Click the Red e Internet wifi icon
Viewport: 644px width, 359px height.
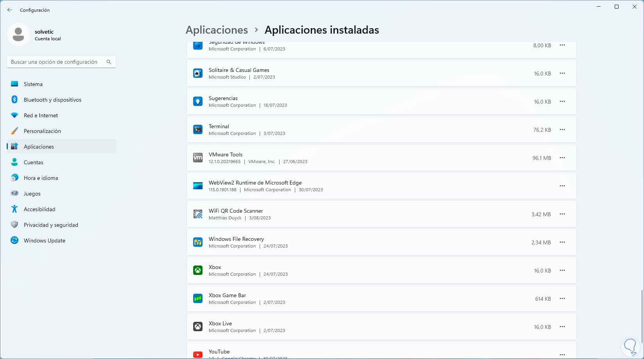point(14,115)
